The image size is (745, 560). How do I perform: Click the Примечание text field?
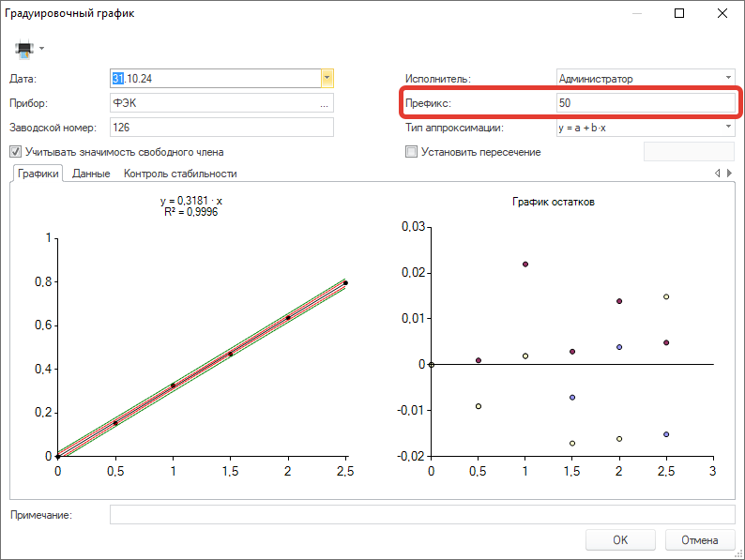tap(422, 515)
